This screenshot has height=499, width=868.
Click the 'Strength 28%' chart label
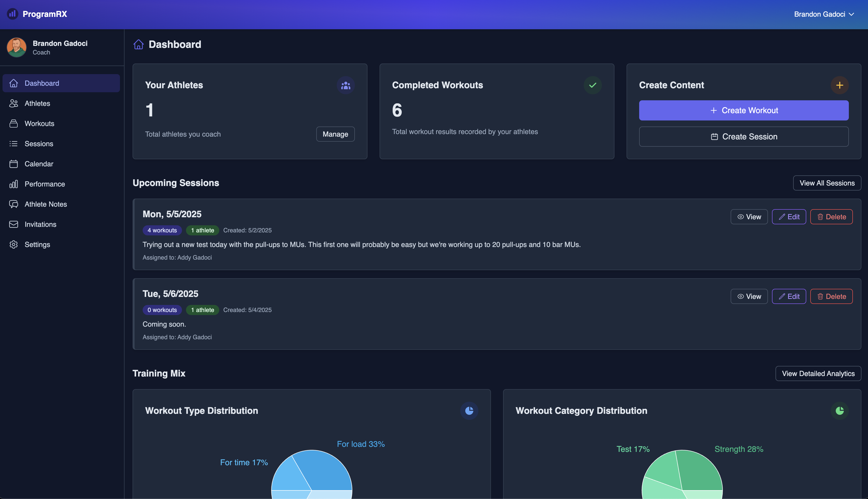point(739,449)
